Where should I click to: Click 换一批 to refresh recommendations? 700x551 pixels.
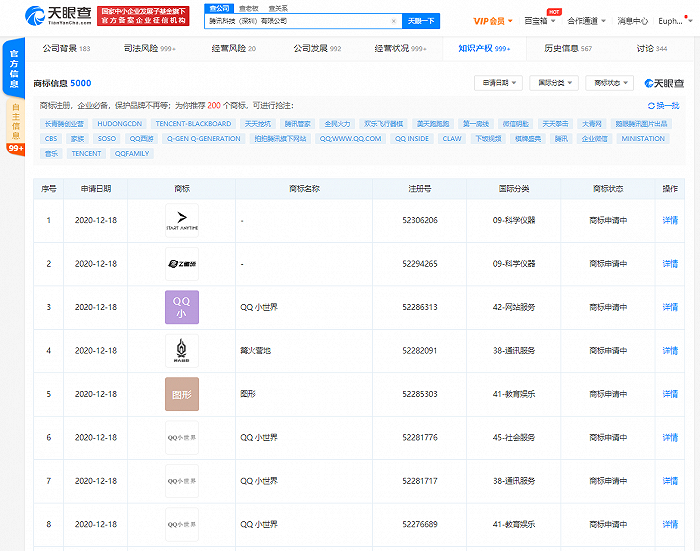click(667, 106)
